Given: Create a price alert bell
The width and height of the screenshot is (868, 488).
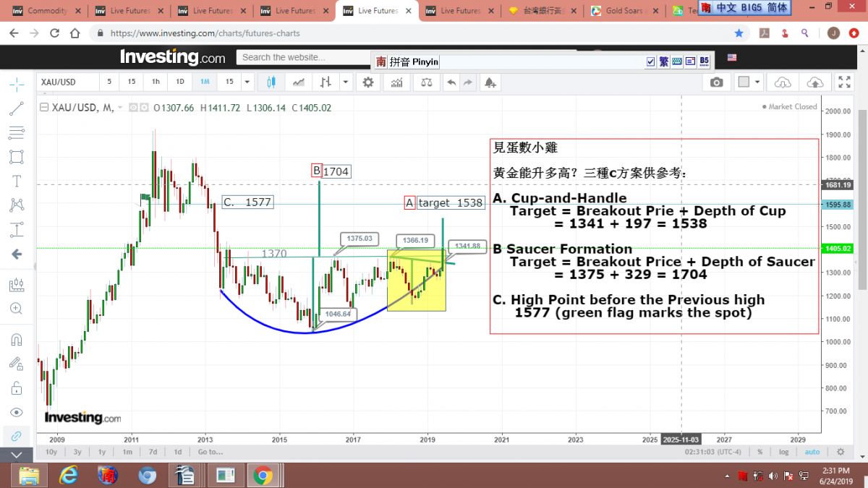Looking at the screenshot, I should [x=490, y=82].
